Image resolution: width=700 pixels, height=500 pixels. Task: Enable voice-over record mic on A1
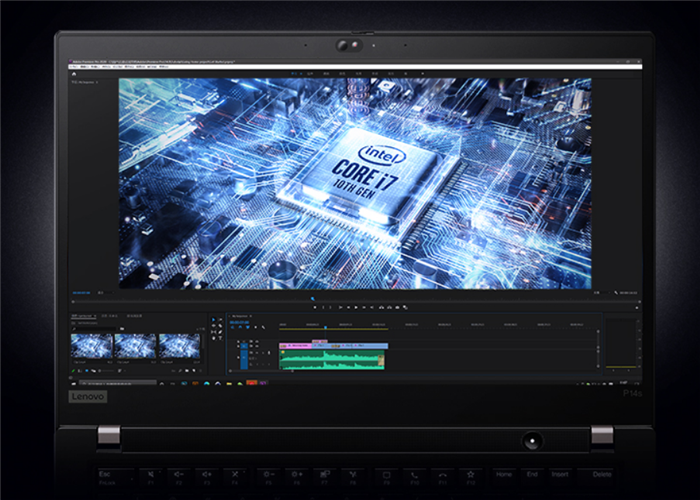click(269, 353)
